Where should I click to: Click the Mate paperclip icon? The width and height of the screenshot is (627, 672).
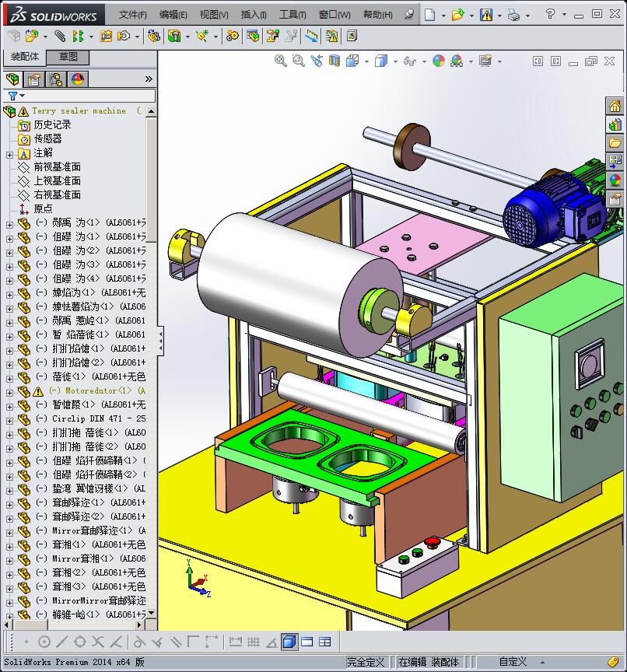pyautogui.click(x=60, y=36)
